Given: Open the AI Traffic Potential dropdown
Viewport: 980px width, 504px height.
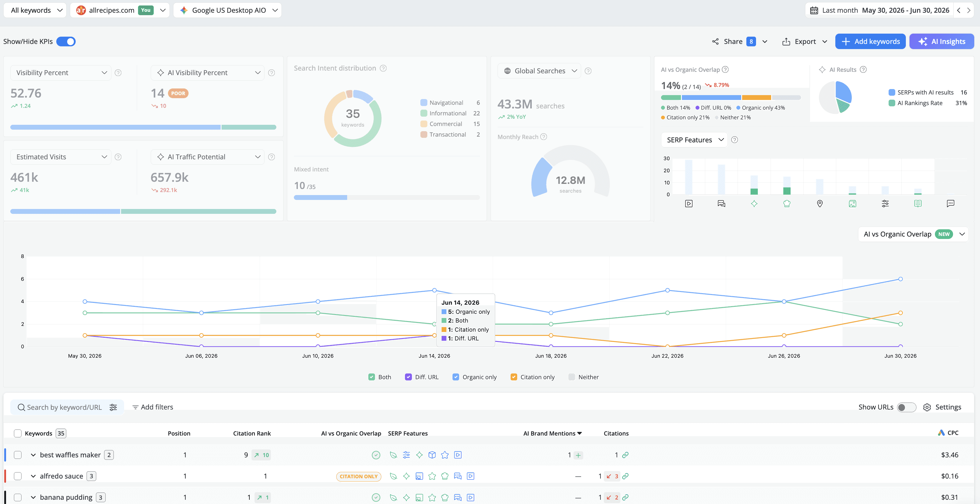Looking at the screenshot, I should 207,157.
